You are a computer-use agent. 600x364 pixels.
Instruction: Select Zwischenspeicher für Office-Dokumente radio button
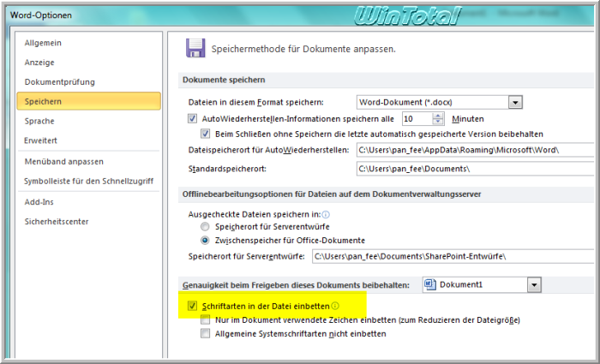(x=205, y=241)
